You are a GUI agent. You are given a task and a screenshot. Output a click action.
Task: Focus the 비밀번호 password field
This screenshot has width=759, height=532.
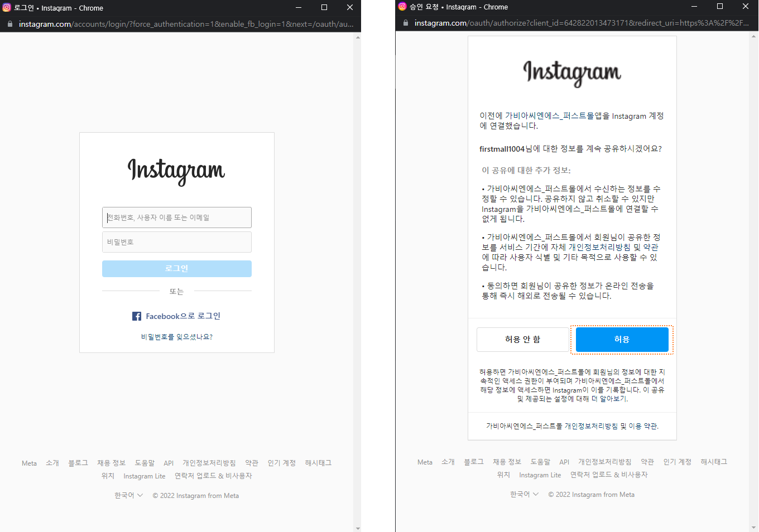coord(177,242)
